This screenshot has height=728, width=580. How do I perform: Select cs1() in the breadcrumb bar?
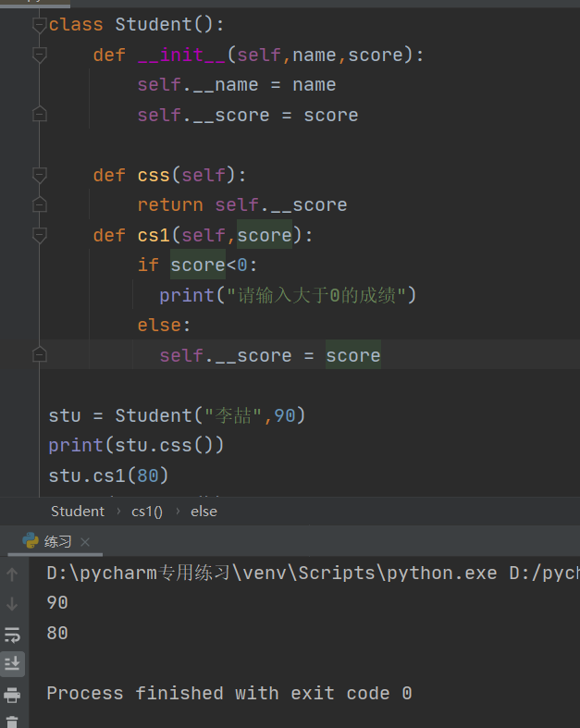[x=147, y=512]
